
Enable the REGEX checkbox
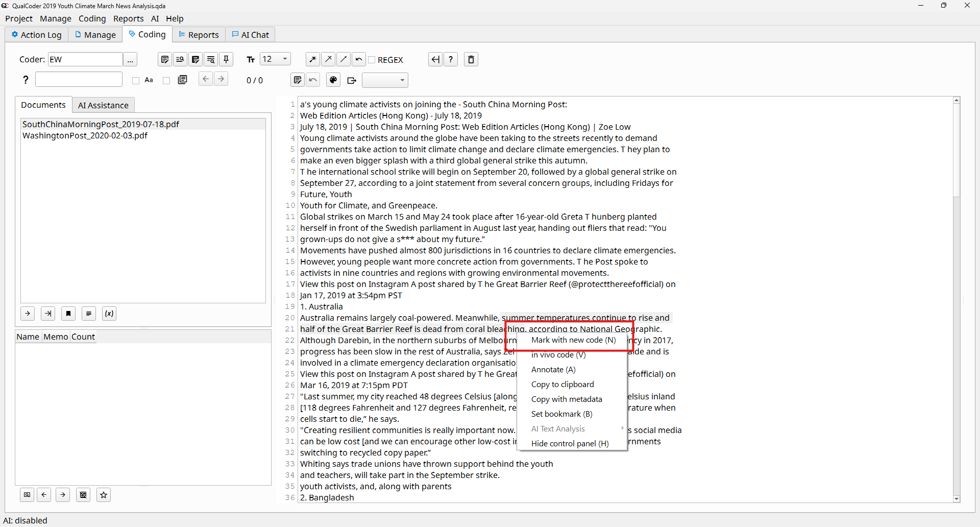click(372, 60)
